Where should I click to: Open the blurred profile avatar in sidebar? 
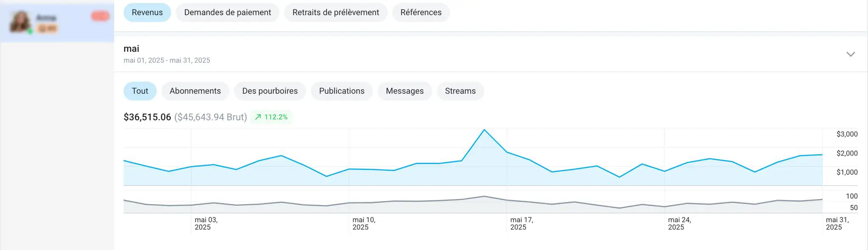[x=20, y=22]
